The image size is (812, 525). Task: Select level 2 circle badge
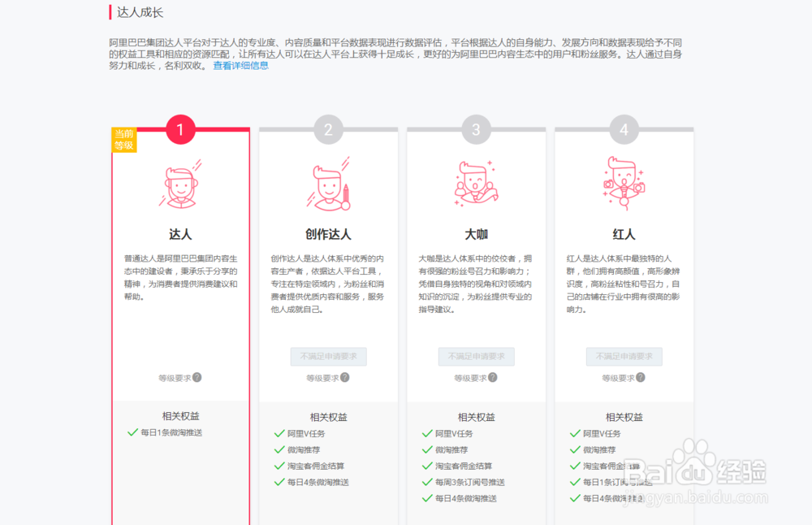click(x=328, y=129)
